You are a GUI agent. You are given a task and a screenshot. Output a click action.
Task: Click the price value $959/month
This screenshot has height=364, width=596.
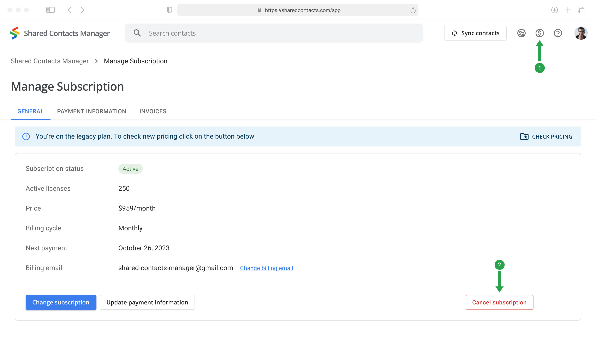137,208
